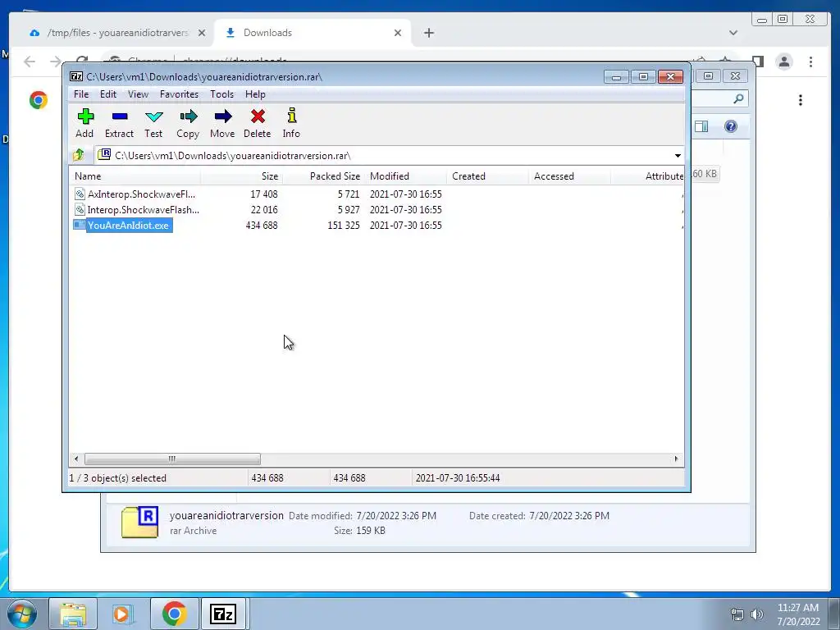840x630 pixels.
Task: Click the scroll right arrow of file list
Action: click(676, 459)
